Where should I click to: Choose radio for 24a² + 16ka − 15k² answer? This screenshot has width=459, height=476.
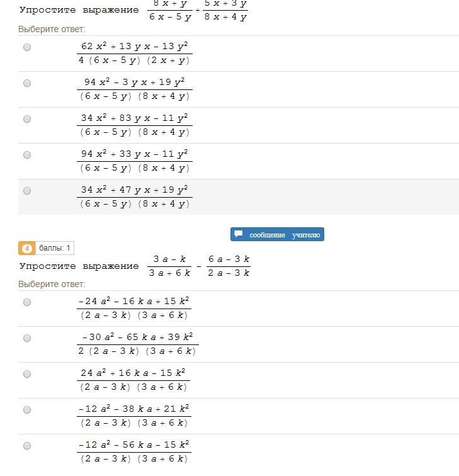(x=27, y=374)
